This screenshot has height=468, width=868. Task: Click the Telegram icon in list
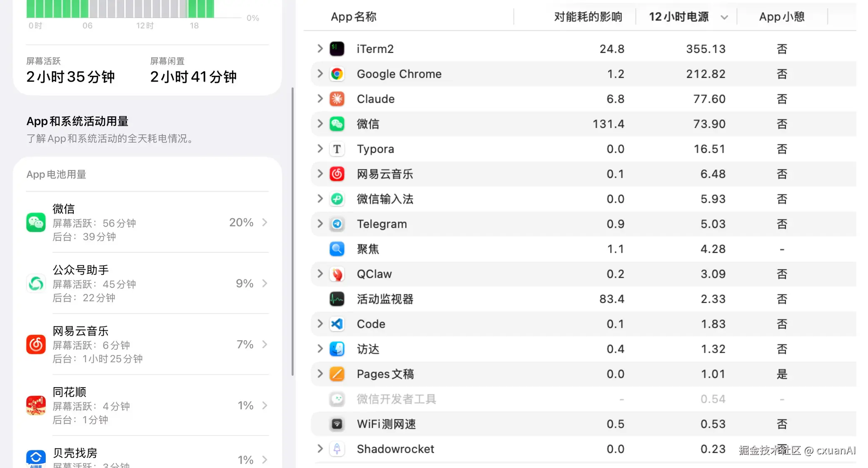coord(337,224)
